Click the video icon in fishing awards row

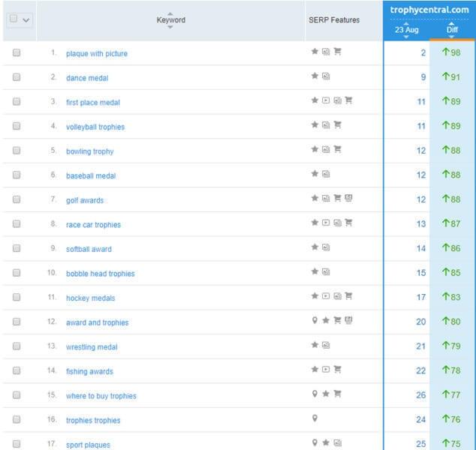[326, 370]
